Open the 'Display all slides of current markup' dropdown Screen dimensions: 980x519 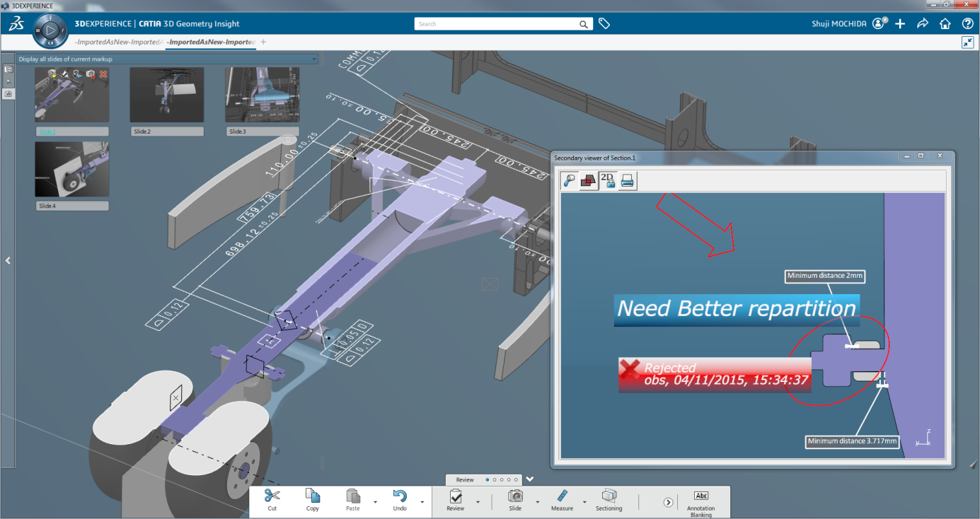click(313, 59)
